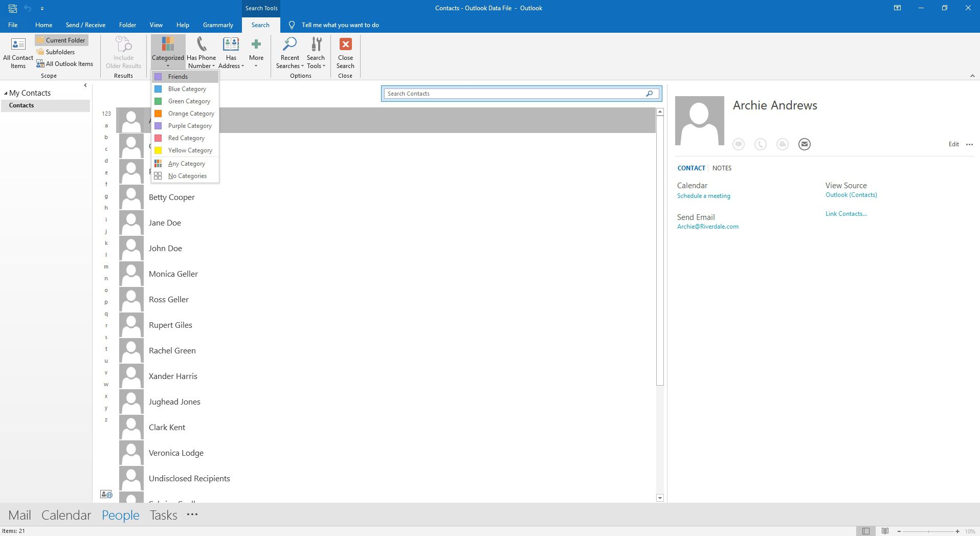Switch to the Home ribbon tab
This screenshot has width=980, height=536.
click(43, 25)
